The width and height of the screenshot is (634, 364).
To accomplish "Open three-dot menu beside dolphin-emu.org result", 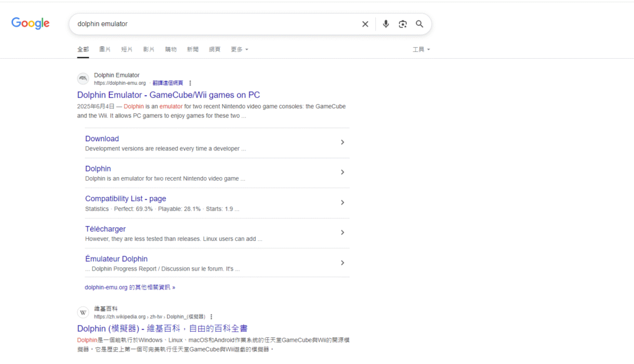I will [190, 83].
